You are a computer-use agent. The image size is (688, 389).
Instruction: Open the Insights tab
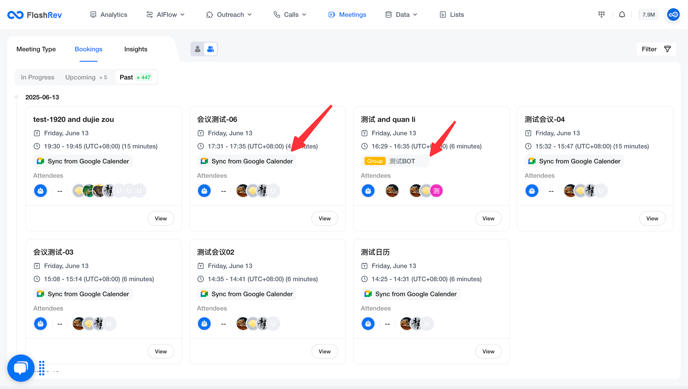coord(136,49)
